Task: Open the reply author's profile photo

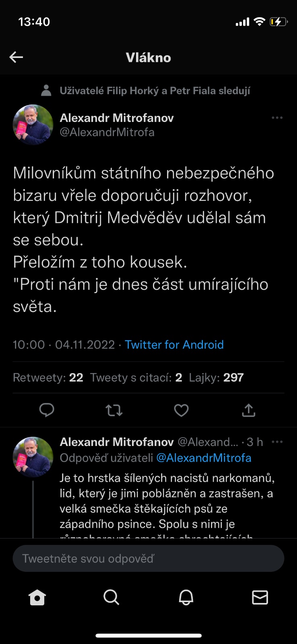Action: [x=33, y=457]
